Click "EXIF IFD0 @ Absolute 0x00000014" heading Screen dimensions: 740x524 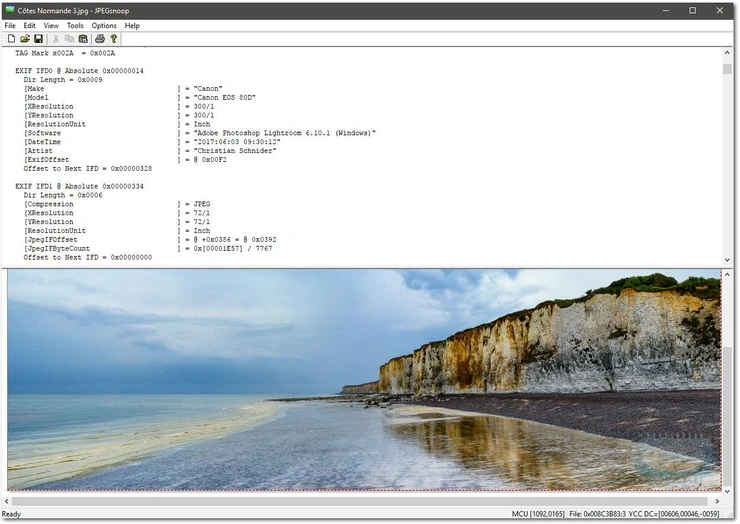click(x=79, y=70)
